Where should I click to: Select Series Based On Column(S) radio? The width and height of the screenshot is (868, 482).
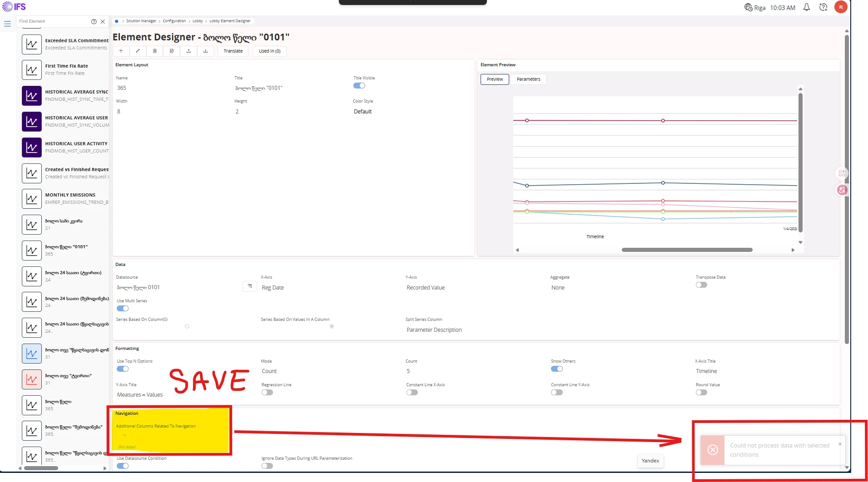click(187, 326)
